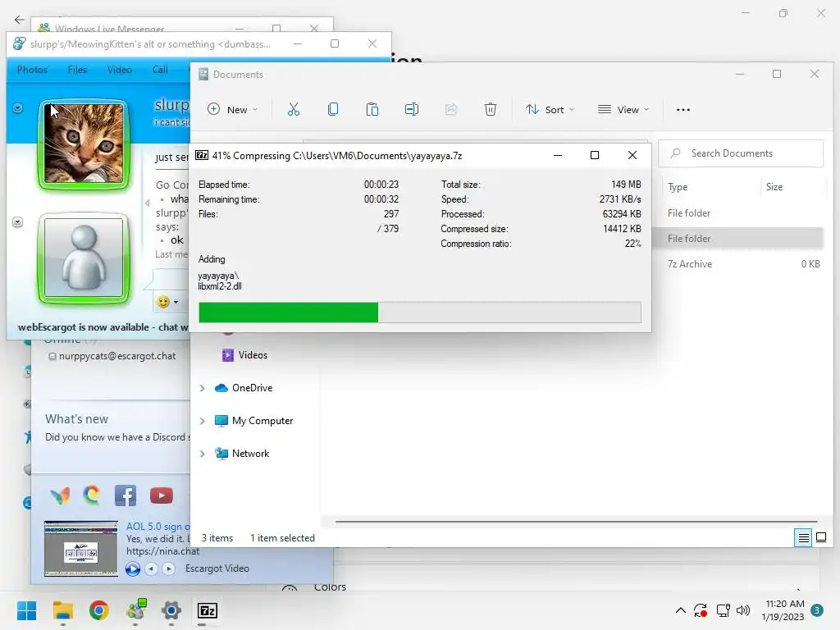Switch to details view layout icon
This screenshot has width=840, height=630.
click(804, 537)
